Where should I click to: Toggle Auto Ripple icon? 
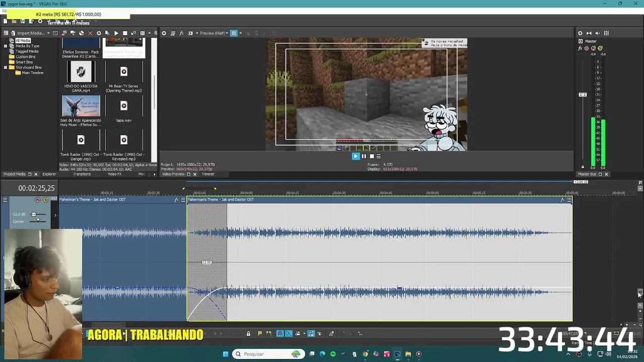pos(297,333)
